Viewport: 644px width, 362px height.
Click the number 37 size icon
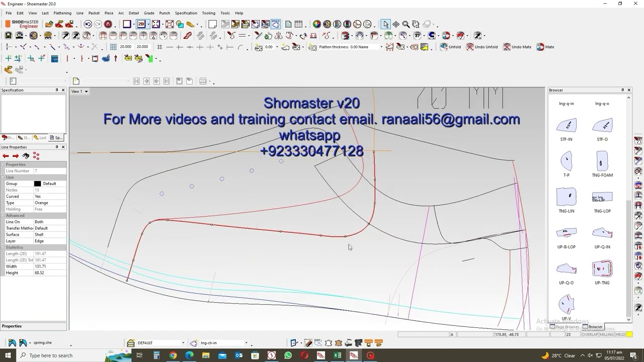(417, 35)
